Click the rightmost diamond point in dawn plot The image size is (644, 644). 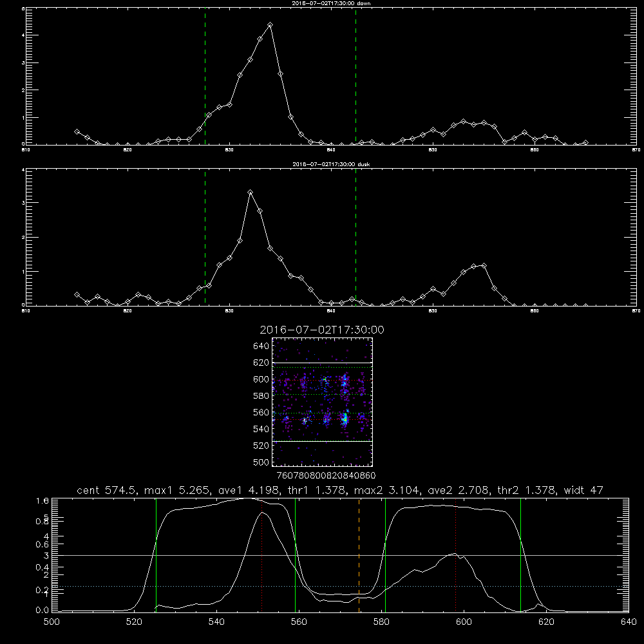point(585,142)
